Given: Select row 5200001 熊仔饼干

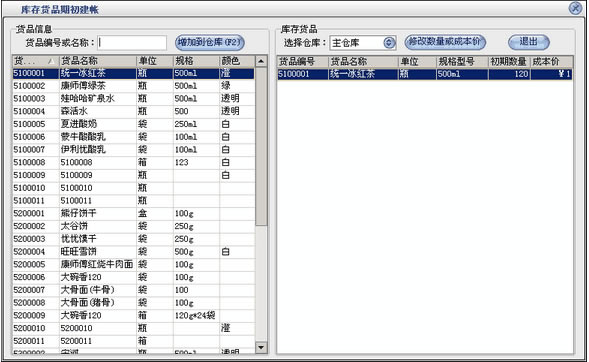Looking at the screenshot, I should point(133,214).
